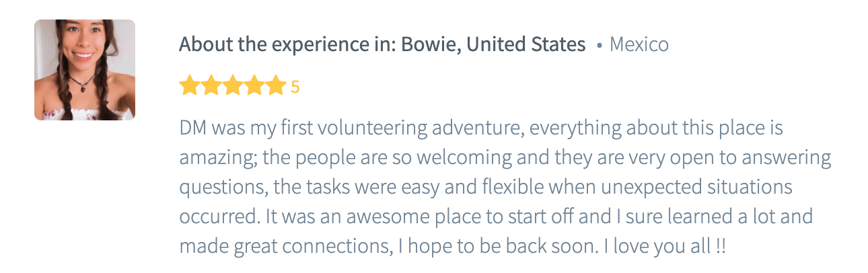
Task: Click the second rating star
Action: click(211, 87)
